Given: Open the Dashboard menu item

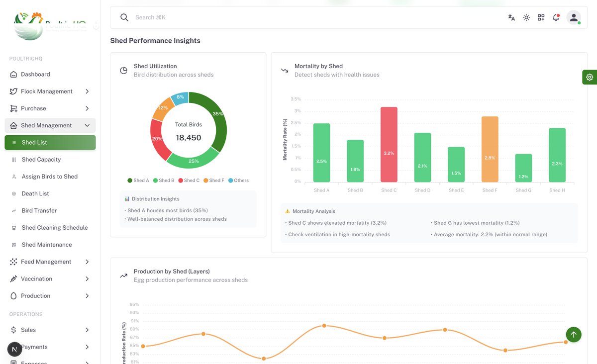Looking at the screenshot, I should coord(50,75).
